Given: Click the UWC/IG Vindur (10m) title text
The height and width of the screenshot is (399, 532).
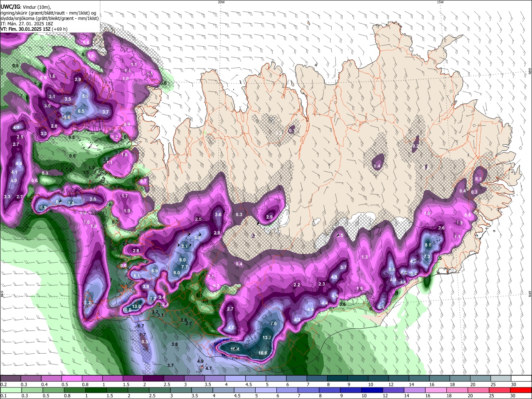Looking at the screenshot, I should (x=26, y=7).
